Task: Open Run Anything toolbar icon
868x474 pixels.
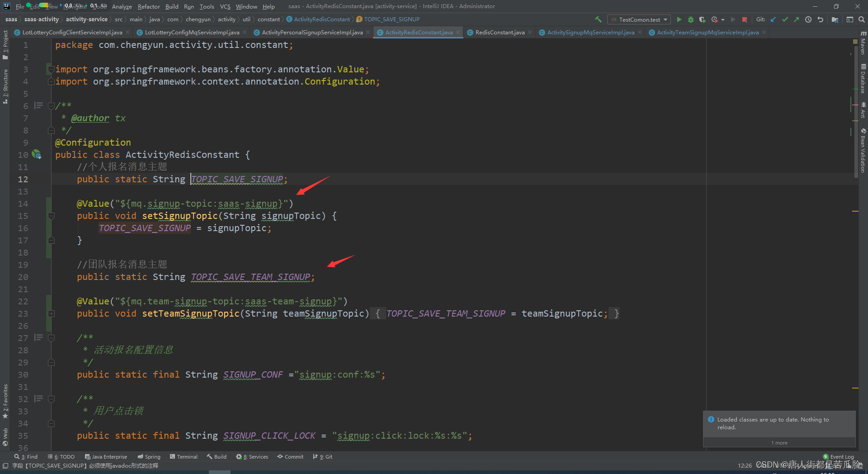Action: click(x=850, y=19)
